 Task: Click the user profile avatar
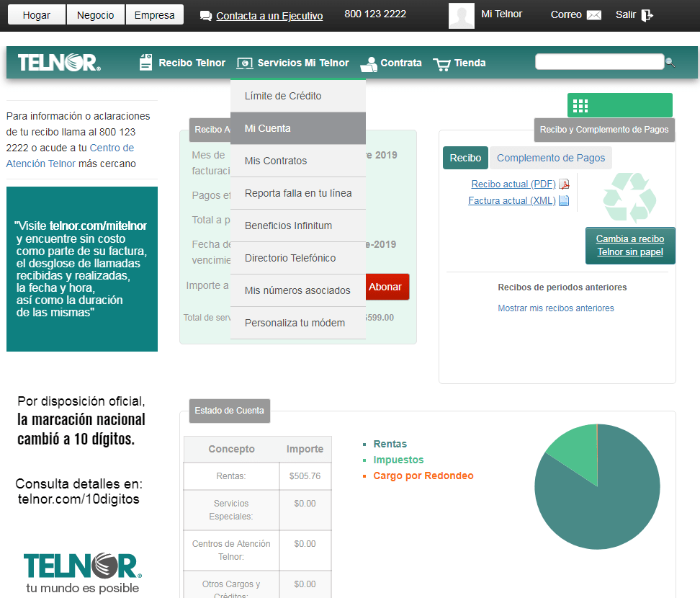click(x=461, y=15)
